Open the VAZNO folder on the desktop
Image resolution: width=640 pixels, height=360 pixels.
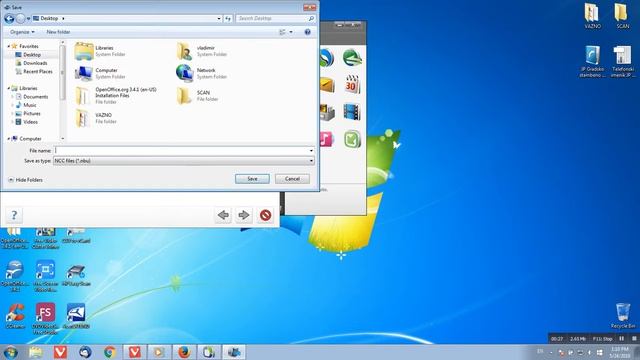tap(592, 16)
